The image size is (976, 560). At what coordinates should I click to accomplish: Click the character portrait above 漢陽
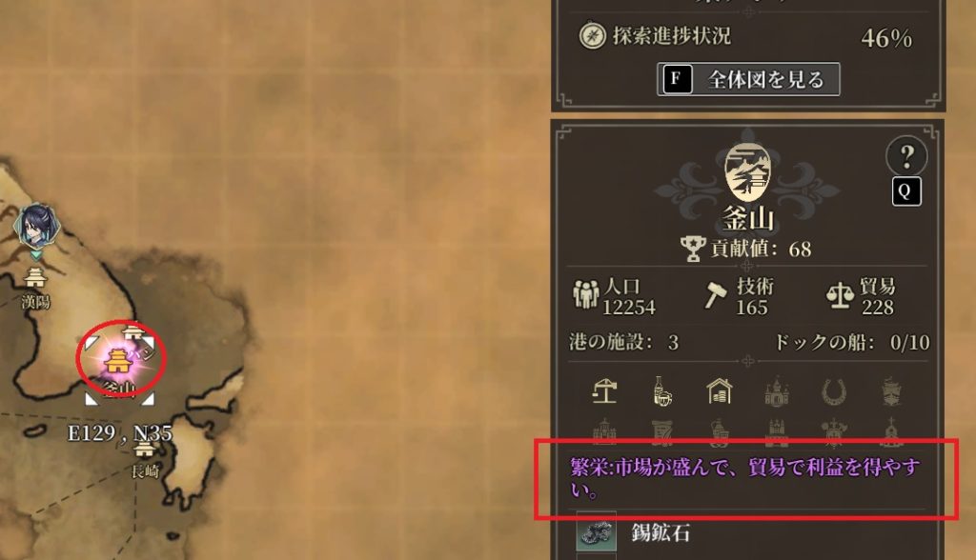37,226
